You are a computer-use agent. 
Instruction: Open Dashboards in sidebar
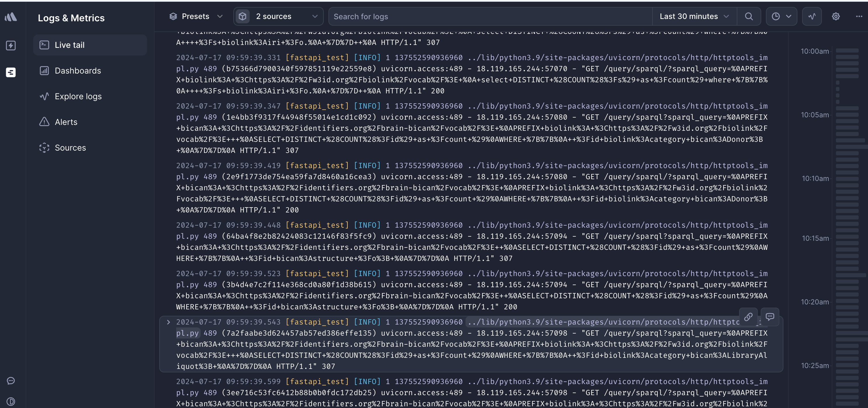pos(90,70)
